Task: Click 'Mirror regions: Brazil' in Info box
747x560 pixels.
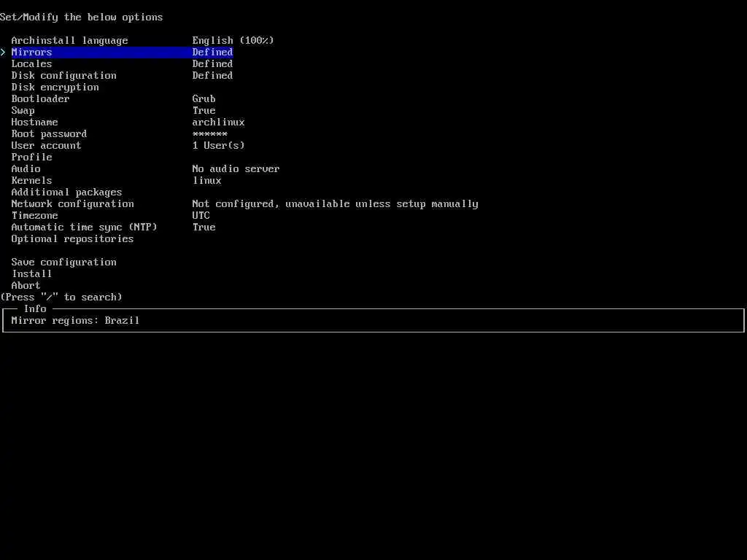Action: pos(75,321)
